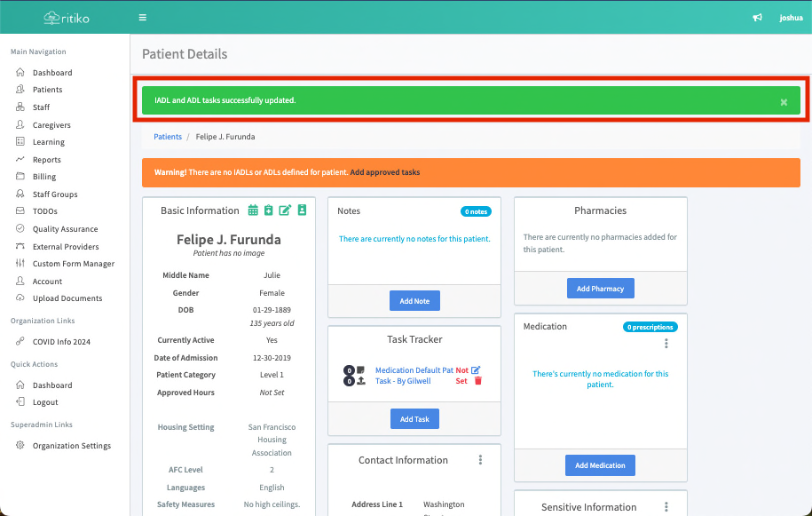Open Quality Assurance from sidebar
The height and width of the screenshot is (516, 812).
point(65,229)
